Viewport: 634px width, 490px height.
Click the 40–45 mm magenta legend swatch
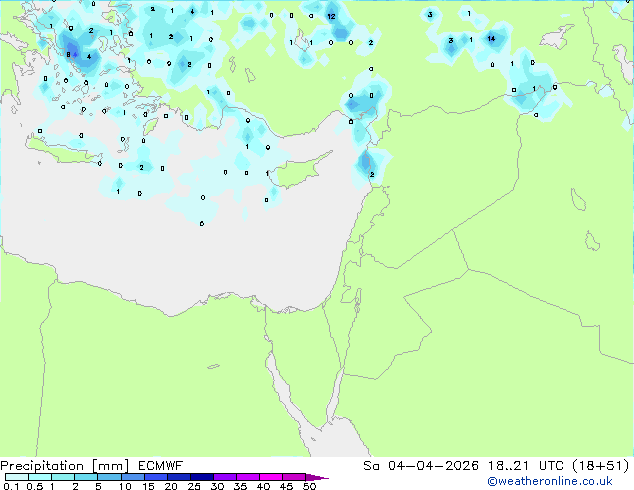(271, 477)
